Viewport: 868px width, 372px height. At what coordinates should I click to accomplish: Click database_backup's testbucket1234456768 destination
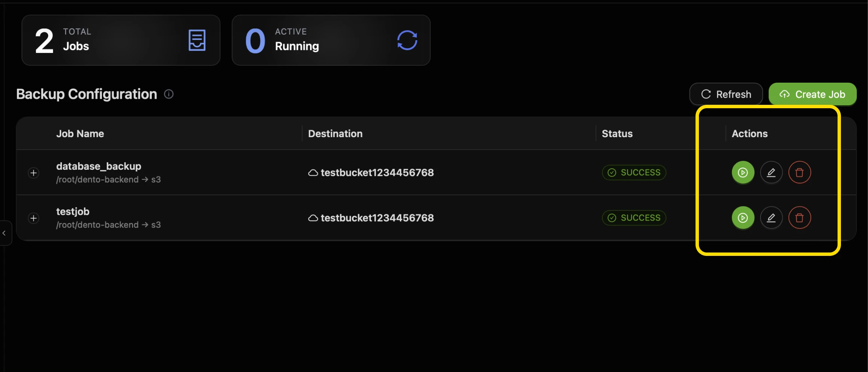point(377,172)
